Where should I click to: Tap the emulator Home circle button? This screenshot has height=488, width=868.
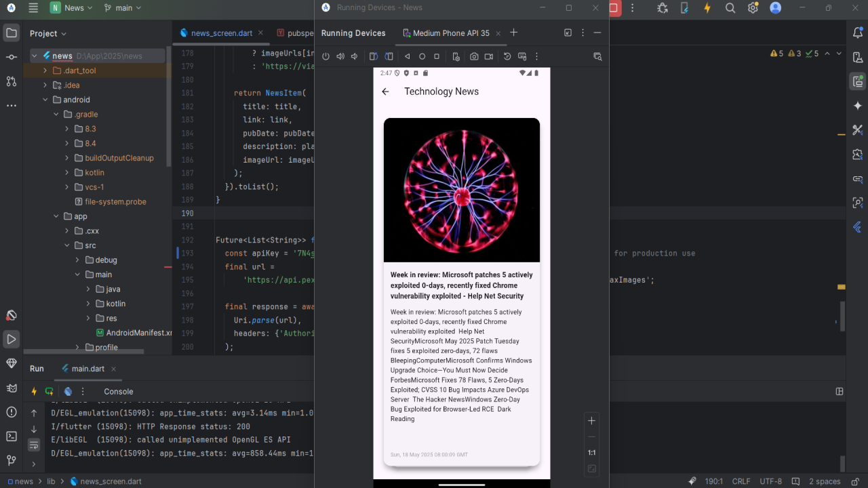click(422, 57)
